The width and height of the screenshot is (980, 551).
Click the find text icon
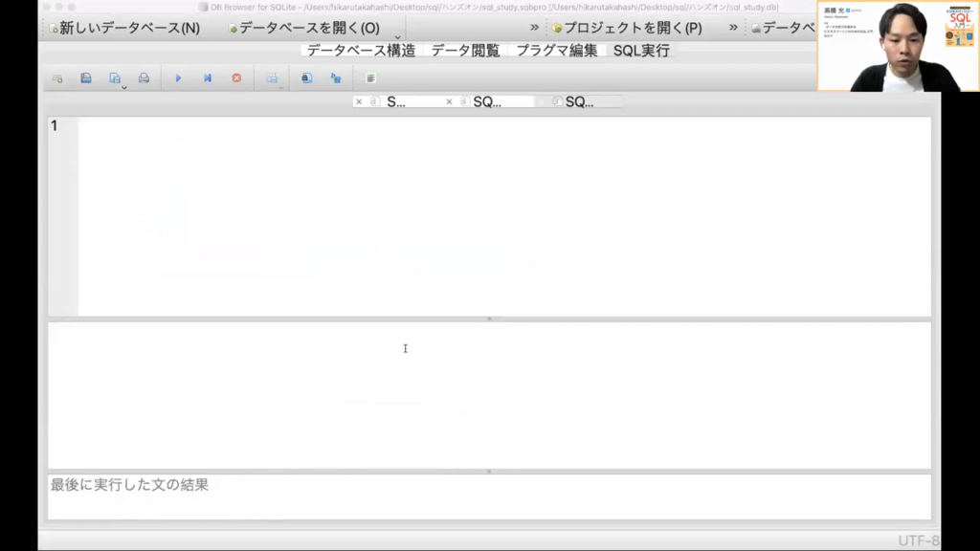(x=306, y=78)
